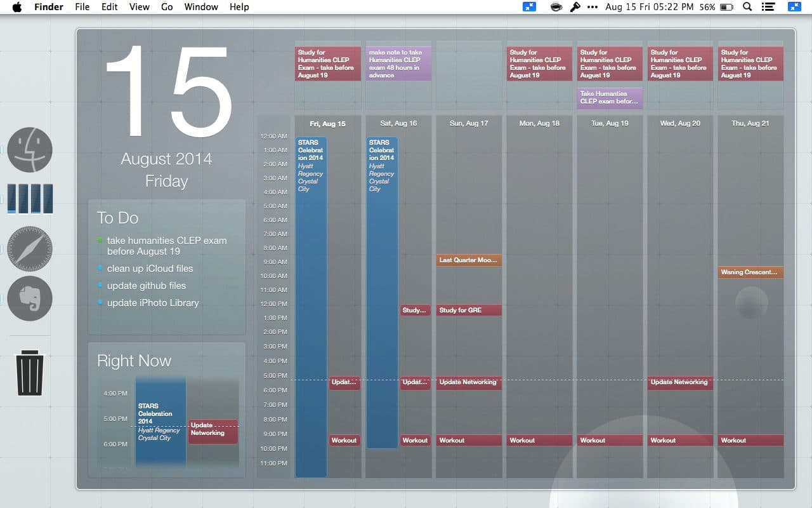
Task: Open the 'Study for GRE' event on Sunday
Action: click(468, 311)
